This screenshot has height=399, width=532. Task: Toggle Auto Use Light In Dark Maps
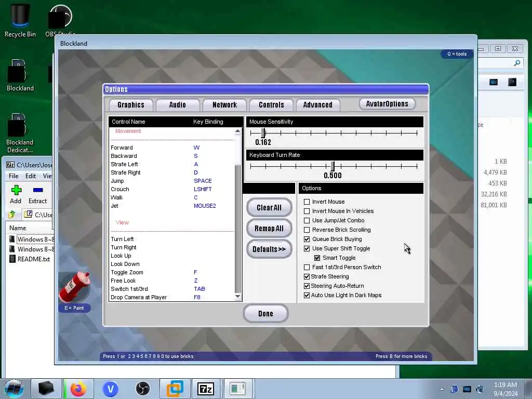click(x=307, y=295)
